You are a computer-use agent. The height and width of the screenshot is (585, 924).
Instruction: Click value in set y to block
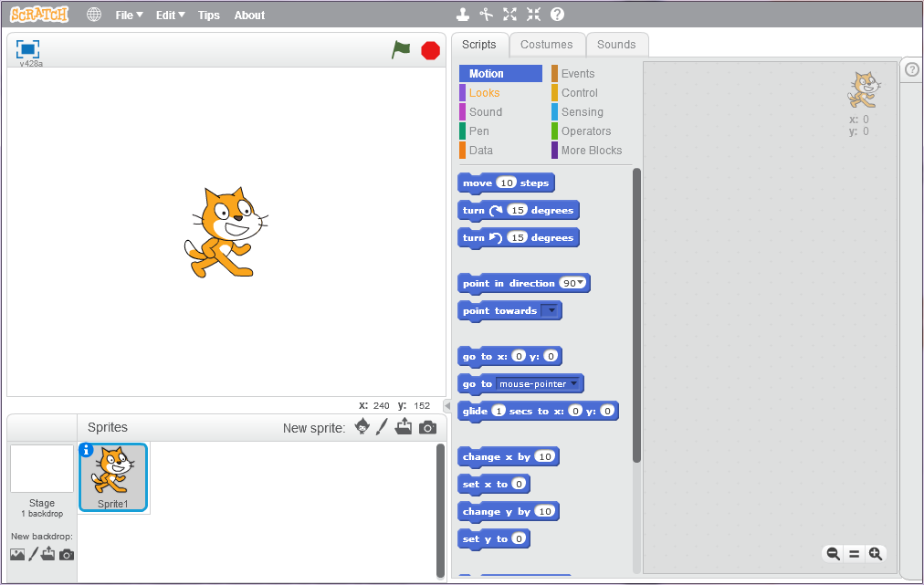(x=519, y=538)
